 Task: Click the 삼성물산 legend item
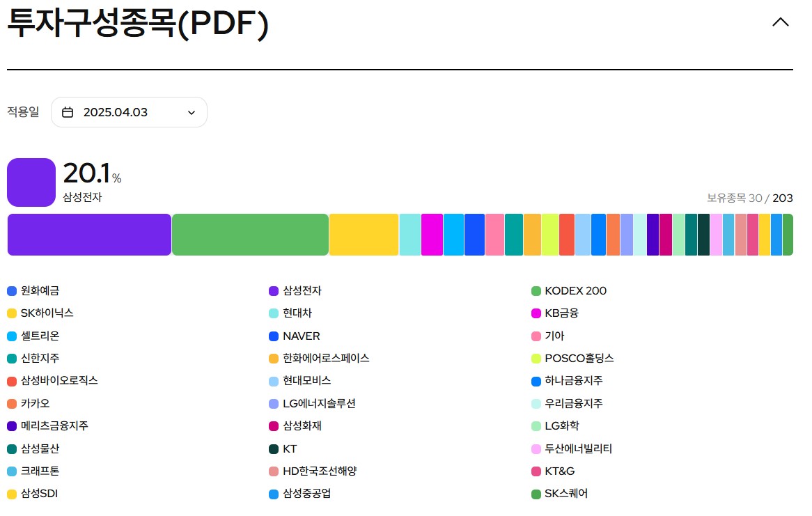33,448
